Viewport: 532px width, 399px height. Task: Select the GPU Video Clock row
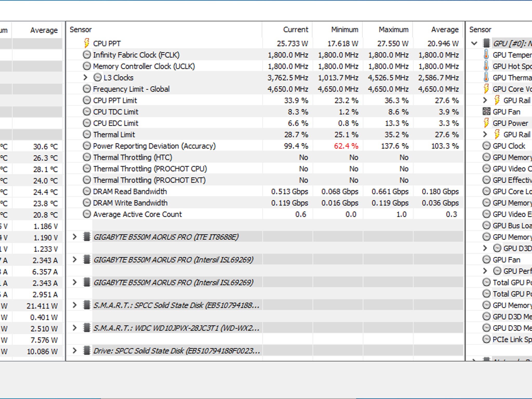click(507, 169)
